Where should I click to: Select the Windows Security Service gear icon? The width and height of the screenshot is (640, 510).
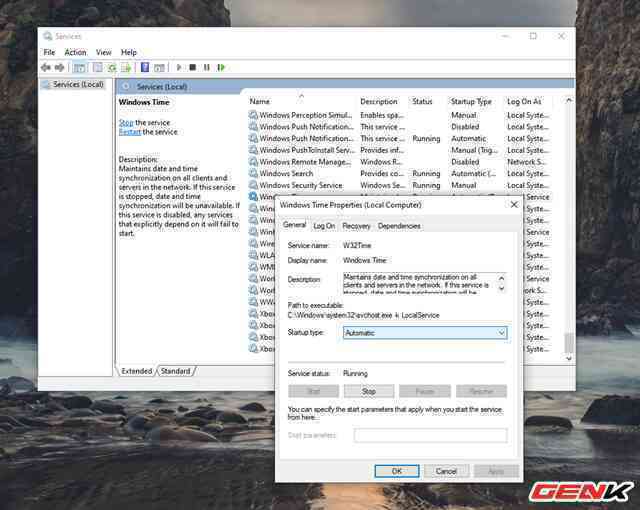click(253, 185)
